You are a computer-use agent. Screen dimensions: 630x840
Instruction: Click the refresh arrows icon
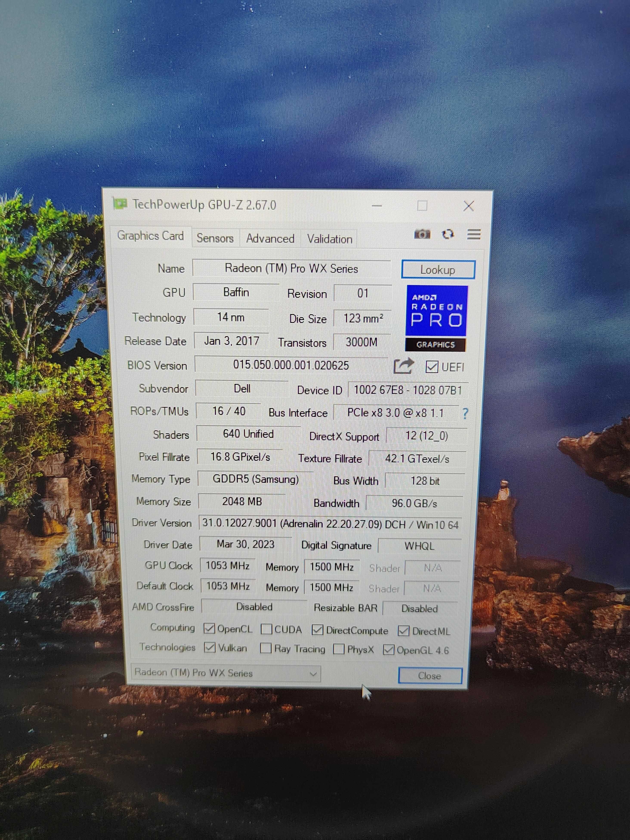(x=448, y=234)
